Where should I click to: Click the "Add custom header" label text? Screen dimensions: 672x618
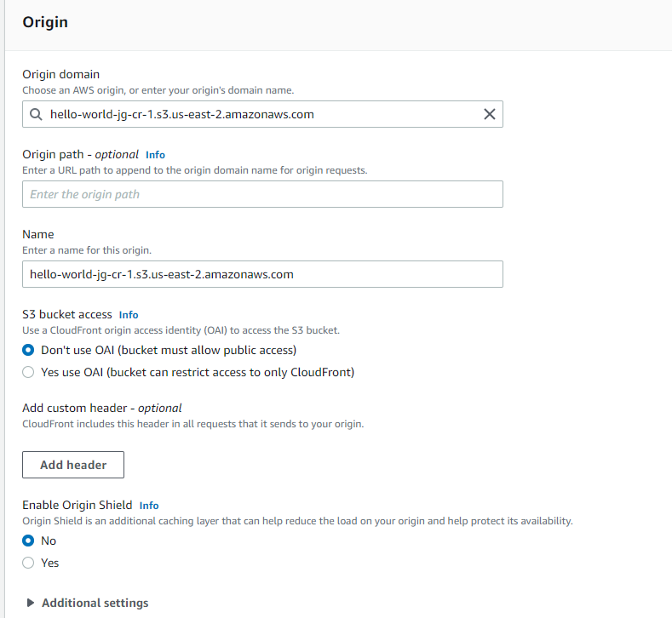[78, 408]
